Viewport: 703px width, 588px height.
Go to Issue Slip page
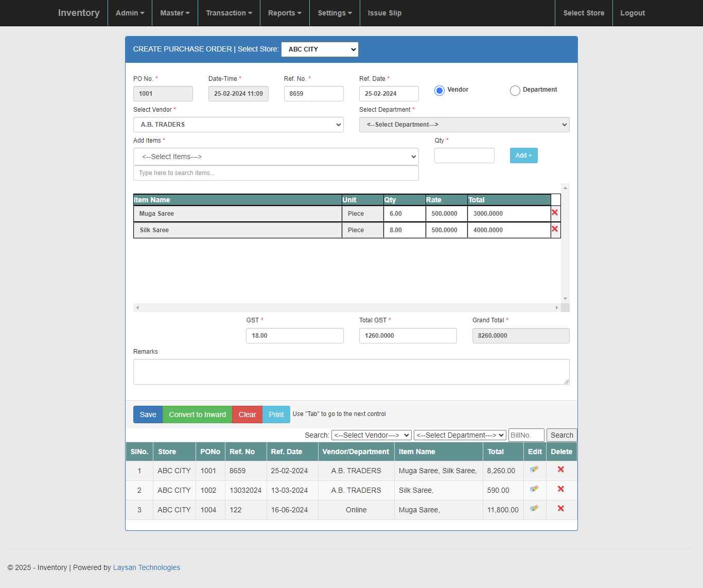384,13
